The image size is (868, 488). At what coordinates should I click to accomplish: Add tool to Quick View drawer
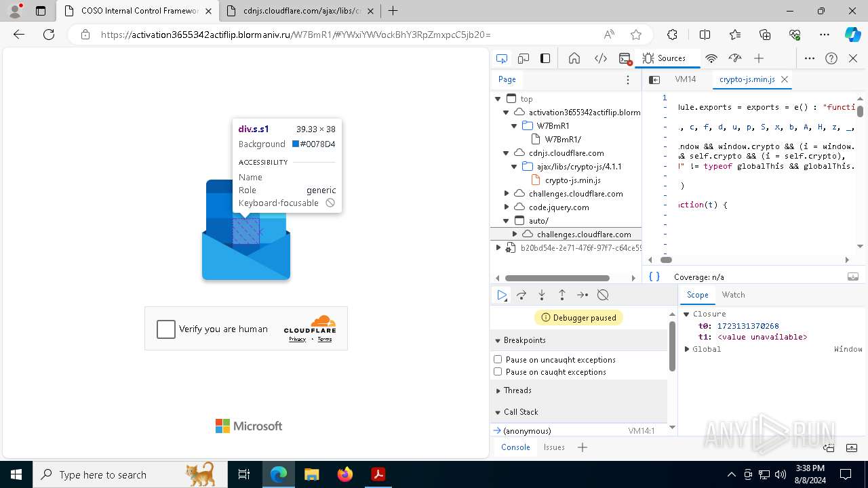583,447
